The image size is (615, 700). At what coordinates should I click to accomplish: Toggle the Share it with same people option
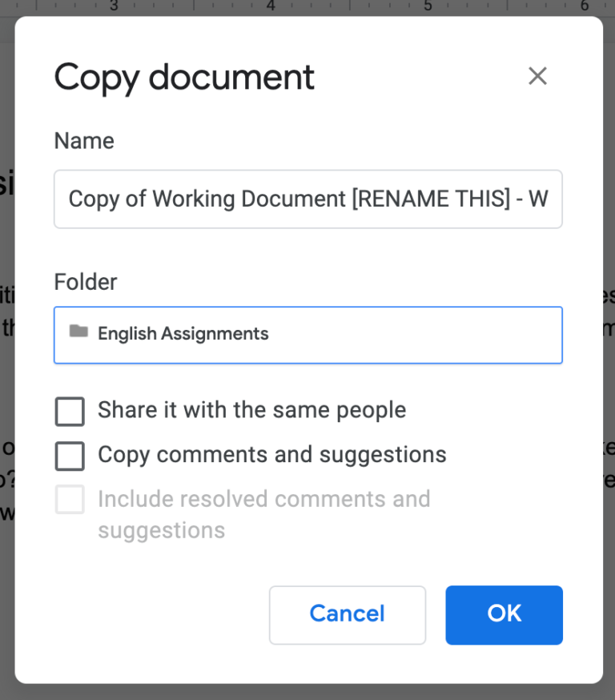click(70, 411)
